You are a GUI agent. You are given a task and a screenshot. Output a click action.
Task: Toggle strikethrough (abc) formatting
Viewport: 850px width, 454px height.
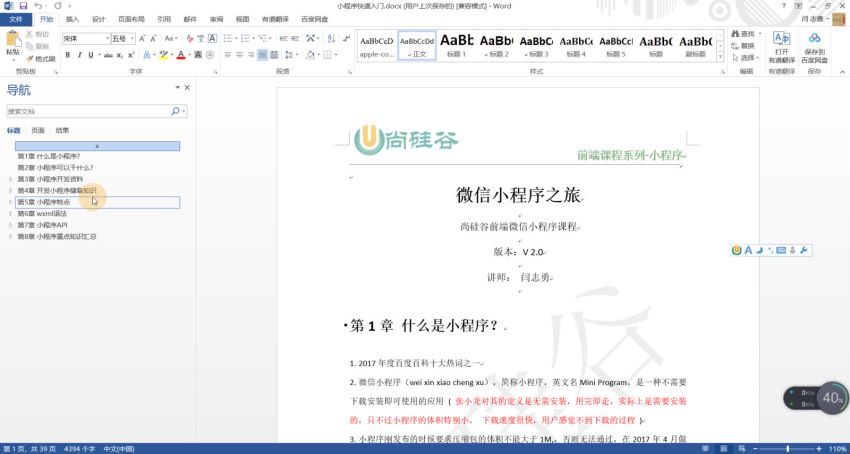click(x=108, y=55)
